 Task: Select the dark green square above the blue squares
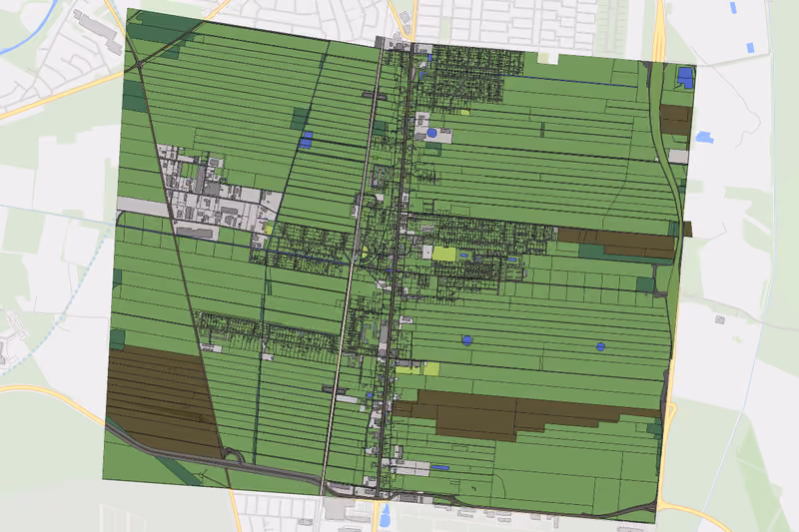[x=301, y=119]
